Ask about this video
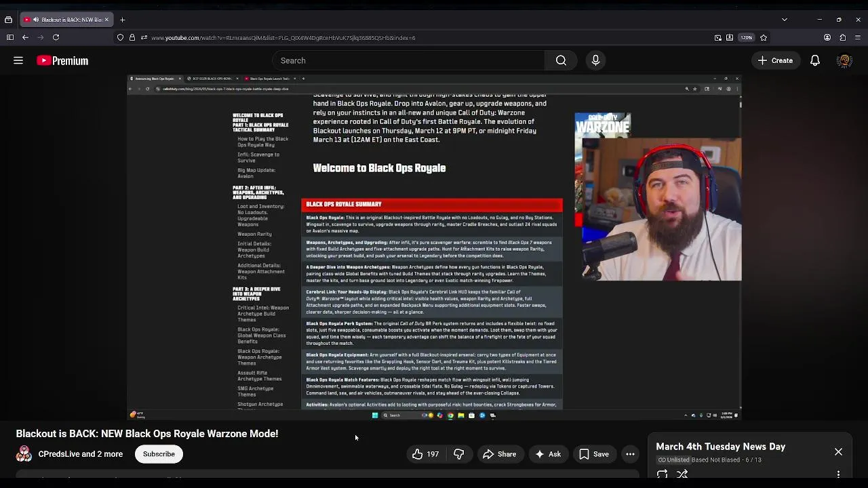This screenshot has height=488, width=868. (548, 454)
